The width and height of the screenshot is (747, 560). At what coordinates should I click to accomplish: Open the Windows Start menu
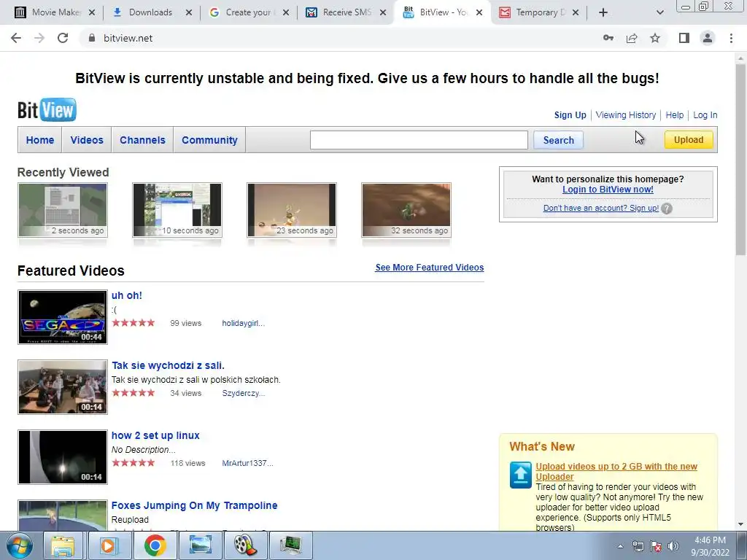19,545
